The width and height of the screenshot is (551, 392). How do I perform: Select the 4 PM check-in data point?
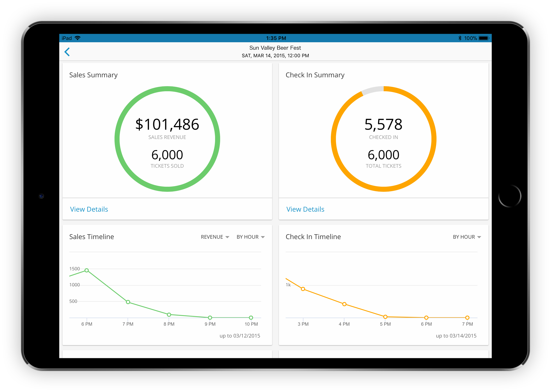(344, 304)
